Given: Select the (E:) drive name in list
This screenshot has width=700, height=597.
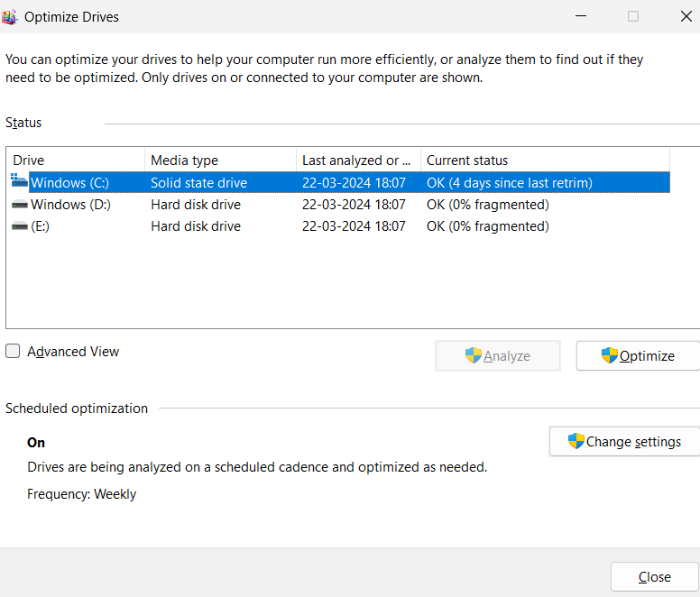Looking at the screenshot, I should 40,226.
